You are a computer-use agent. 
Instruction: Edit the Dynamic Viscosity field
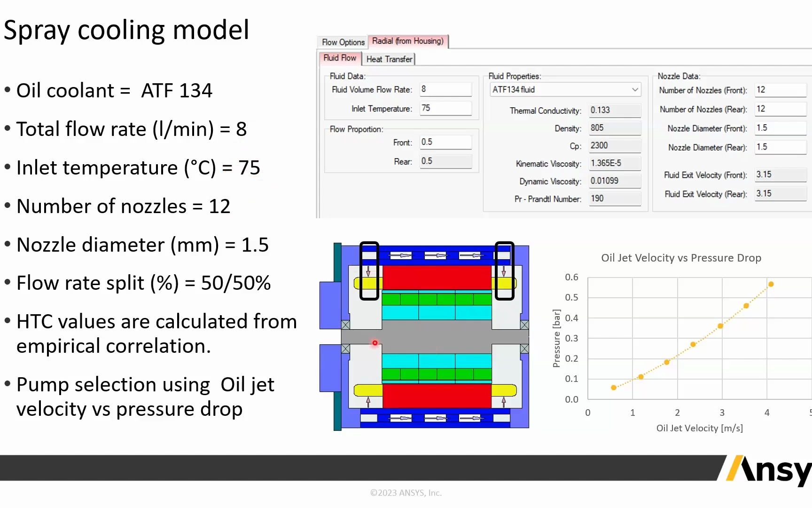(614, 181)
